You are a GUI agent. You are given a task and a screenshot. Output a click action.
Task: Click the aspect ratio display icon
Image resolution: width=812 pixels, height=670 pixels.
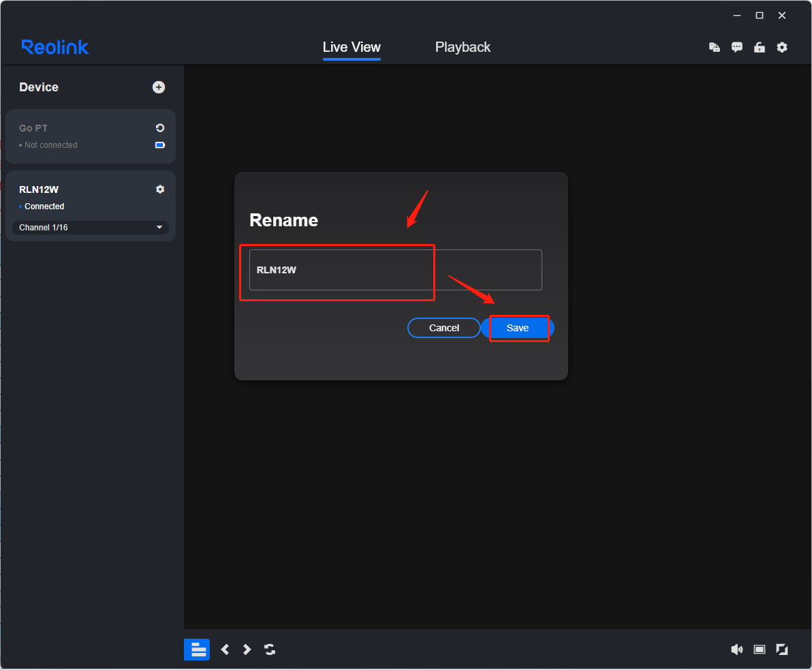pos(759,650)
